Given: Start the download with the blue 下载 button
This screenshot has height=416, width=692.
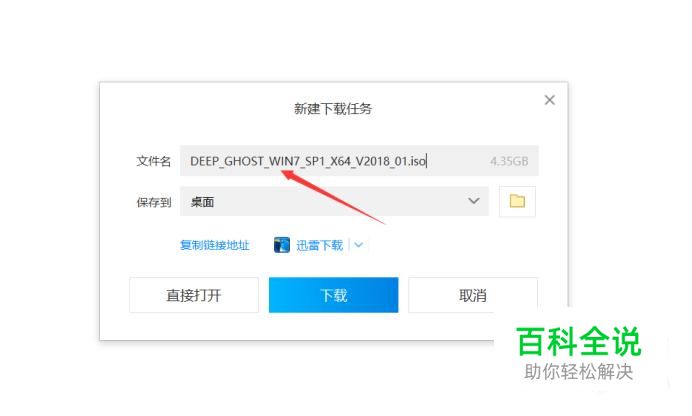Looking at the screenshot, I should 334,295.
